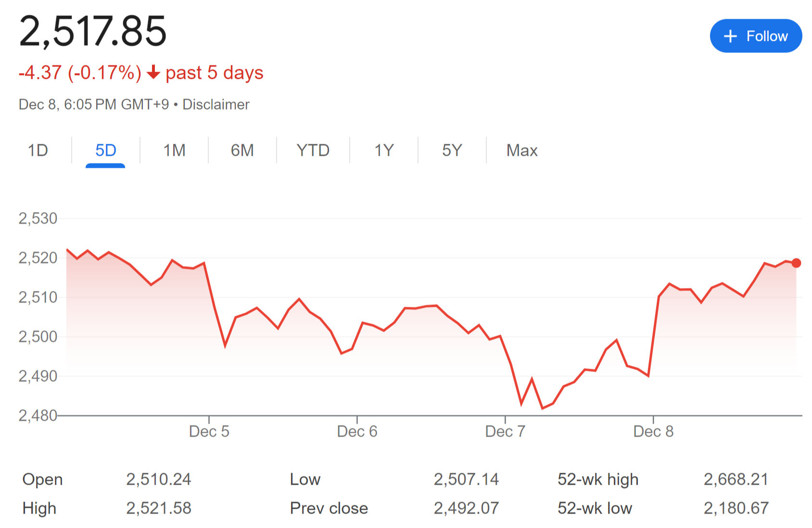Image resolution: width=812 pixels, height=528 pixels.
Task: Select the 1D time range tab
Action: coord(38,151)
